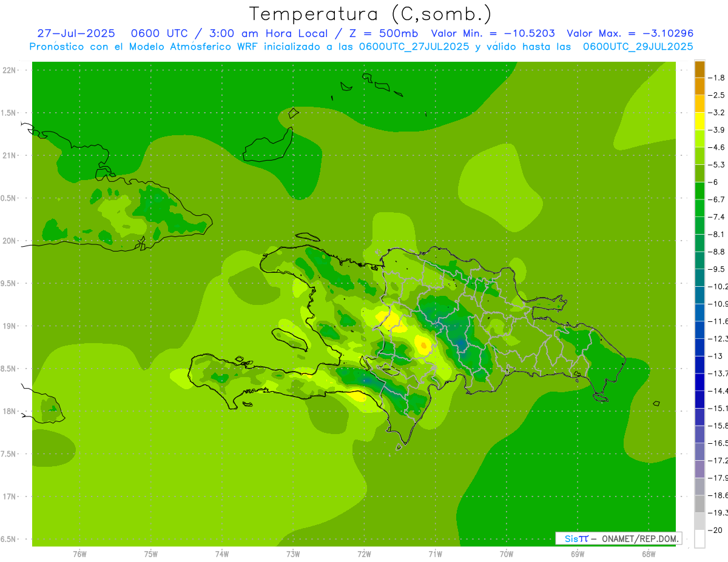The image size is (728, 562).
Task: Click the '-13' colorbar label
Action: coord(716,356)
